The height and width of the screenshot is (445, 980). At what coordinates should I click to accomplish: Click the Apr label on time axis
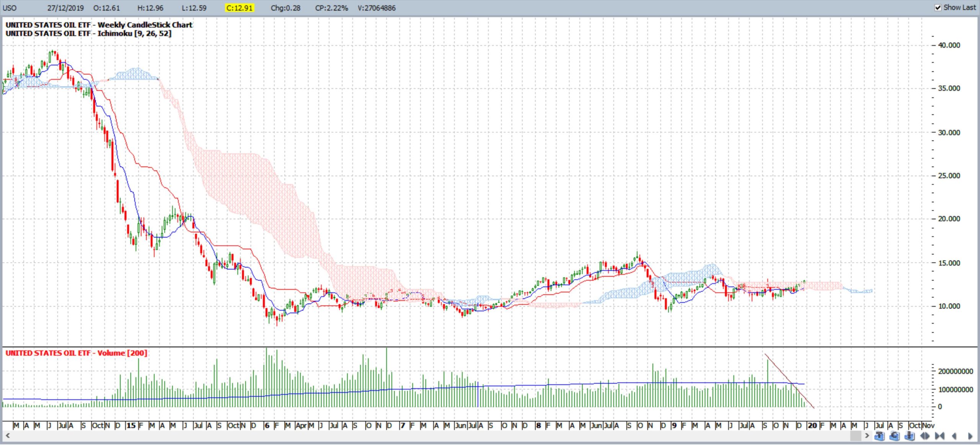click(301, 425)
